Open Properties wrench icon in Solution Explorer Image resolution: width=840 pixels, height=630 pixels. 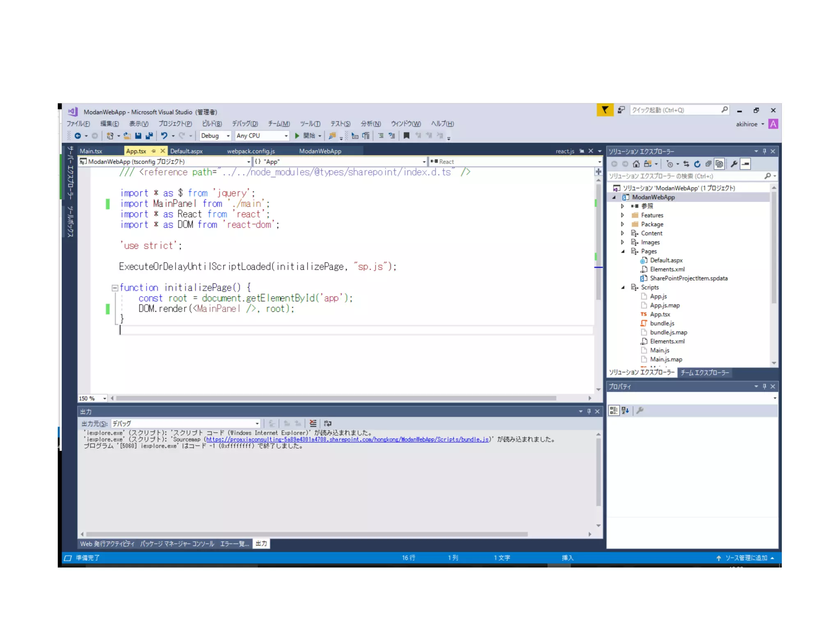[x=734, y=164]
